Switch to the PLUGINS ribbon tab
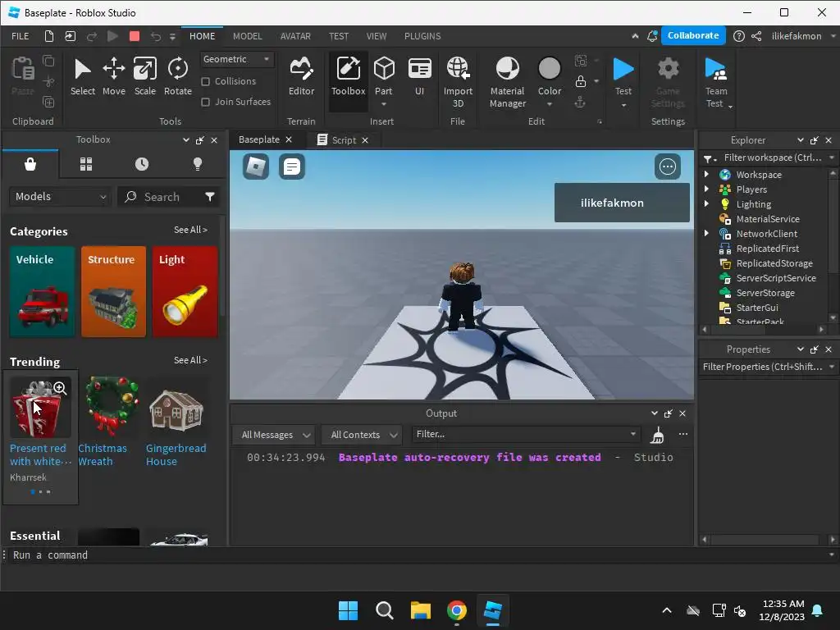 tap(422, 36)
